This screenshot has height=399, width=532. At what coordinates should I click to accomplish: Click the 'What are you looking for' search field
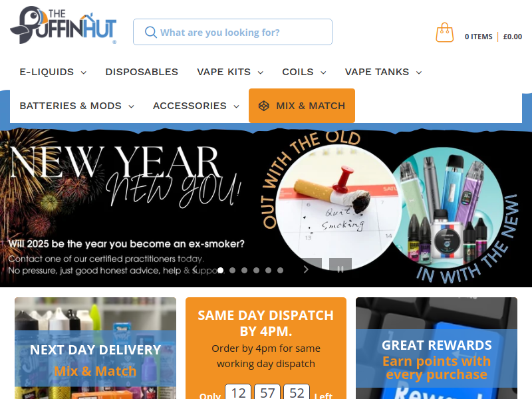click(233, 32)
